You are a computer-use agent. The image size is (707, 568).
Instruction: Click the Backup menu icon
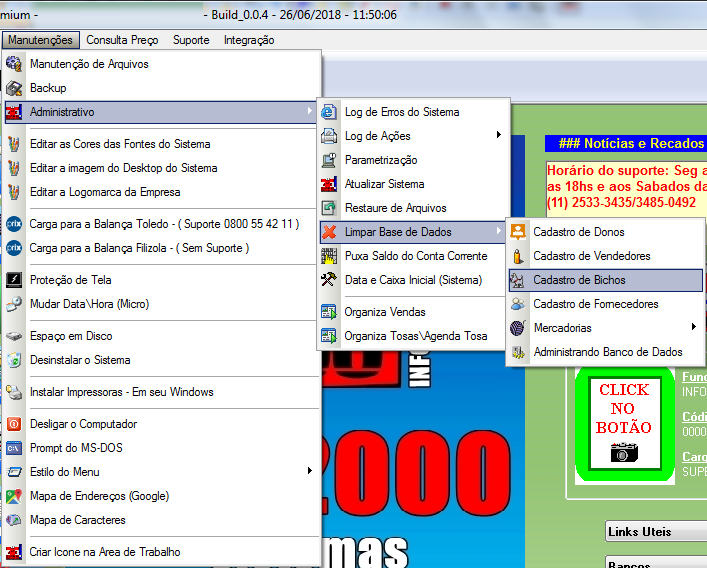(x=14, y=88)
